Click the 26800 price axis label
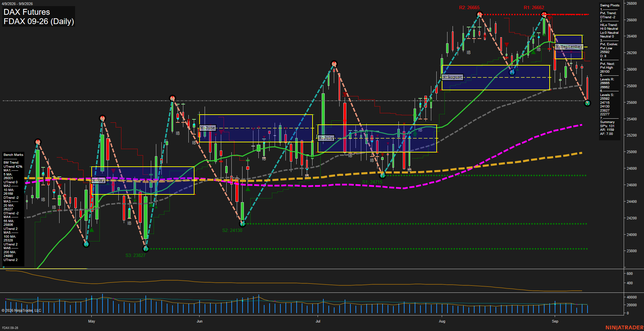The height and width of the screenshot is (331, 644). click(x=632, y=3)
